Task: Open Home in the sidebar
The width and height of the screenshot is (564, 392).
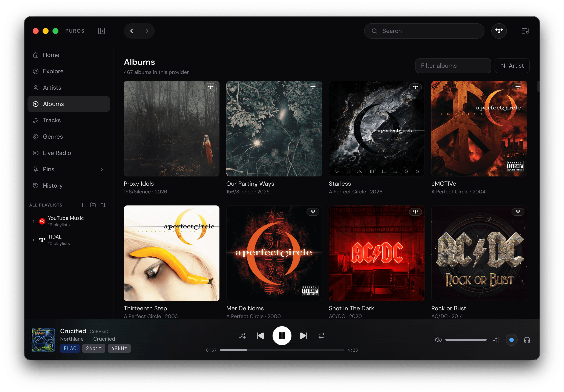Action: [69, 55]
